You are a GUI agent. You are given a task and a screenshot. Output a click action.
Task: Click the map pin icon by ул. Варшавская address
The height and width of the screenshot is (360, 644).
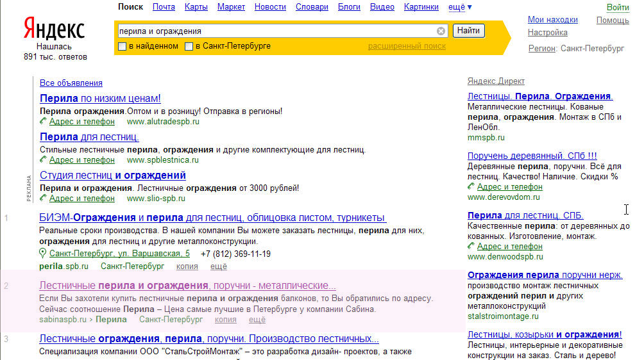click(x=43, y=254)
